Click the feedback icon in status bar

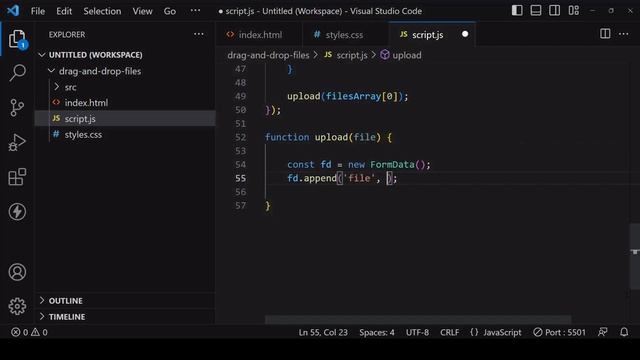point(602,332)
